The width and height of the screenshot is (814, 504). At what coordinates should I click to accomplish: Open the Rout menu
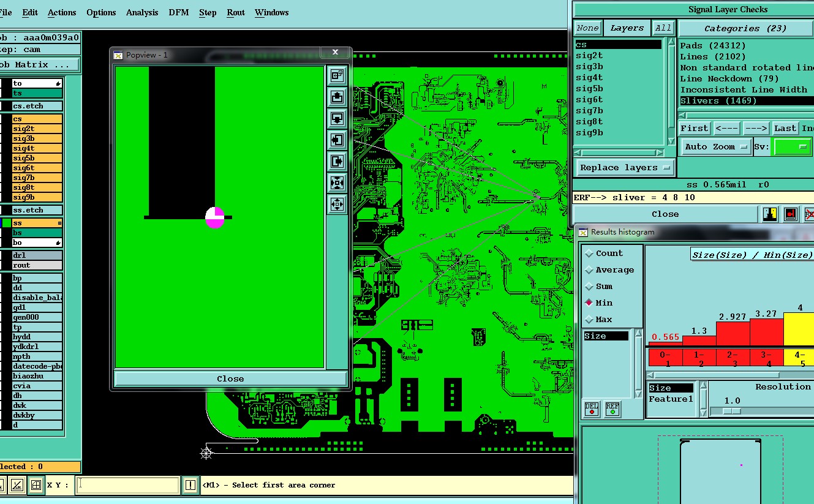pyautogui.click(x=236, y=12)
